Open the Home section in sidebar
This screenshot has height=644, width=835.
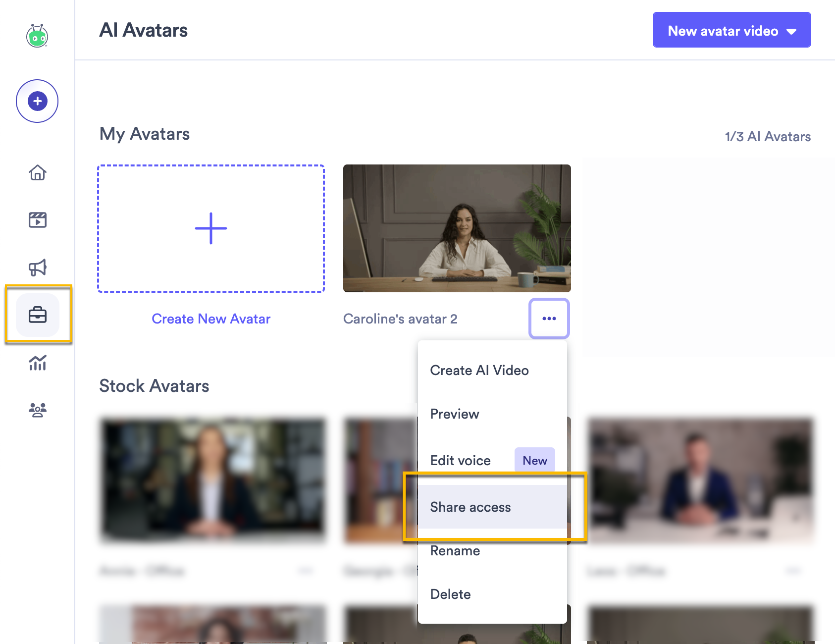(37, 173)
